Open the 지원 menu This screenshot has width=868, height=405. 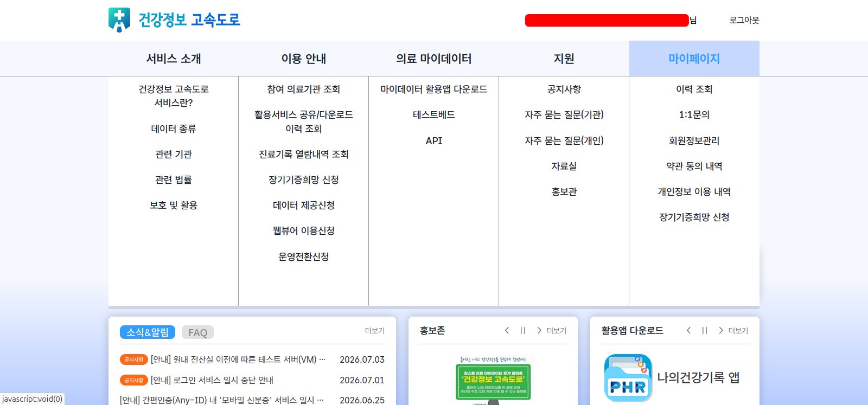(x=564, y=59)
